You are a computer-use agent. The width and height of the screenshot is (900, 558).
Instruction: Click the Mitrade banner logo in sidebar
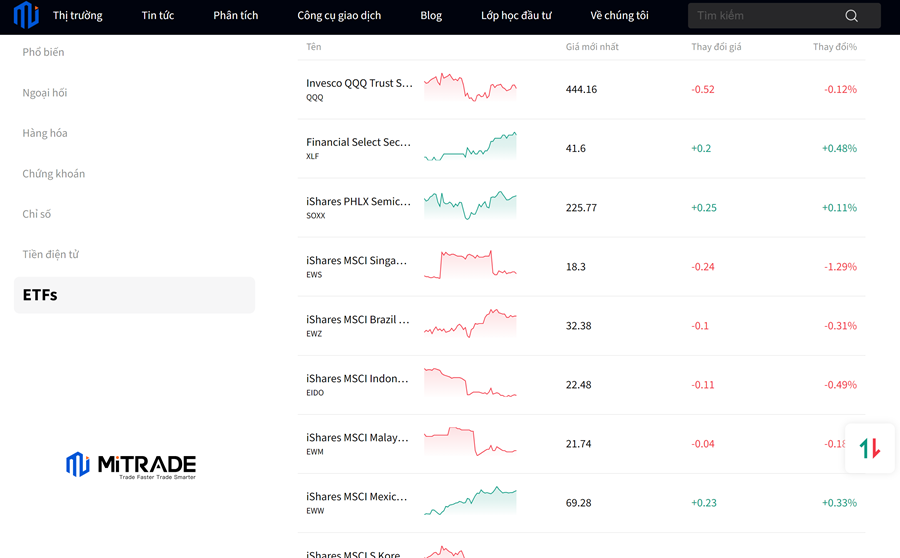click(x=131, y=465)
